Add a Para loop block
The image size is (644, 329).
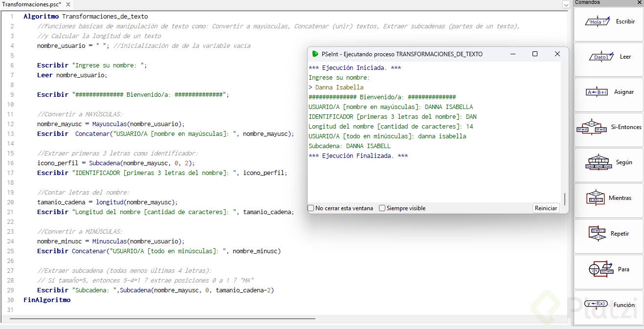click(608, 270)
